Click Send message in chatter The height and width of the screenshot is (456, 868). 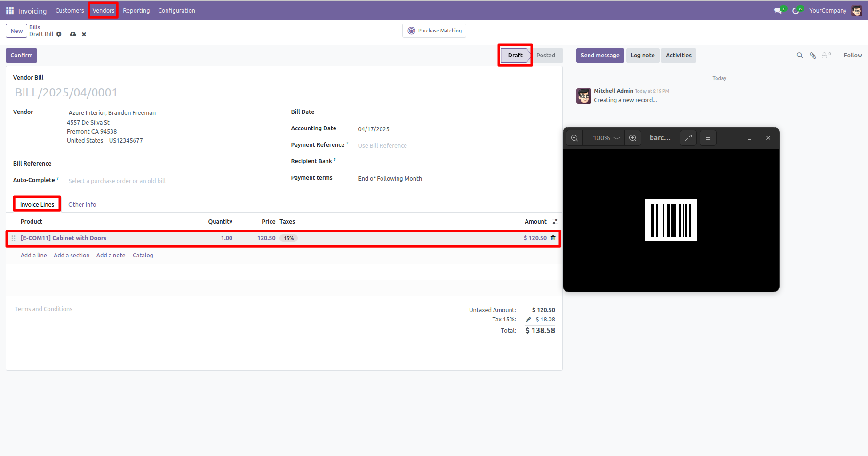pos(600,56)
